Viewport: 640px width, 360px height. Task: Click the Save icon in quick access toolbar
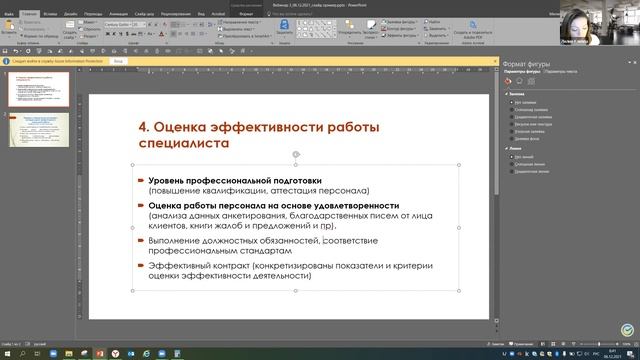click(5, 51)
